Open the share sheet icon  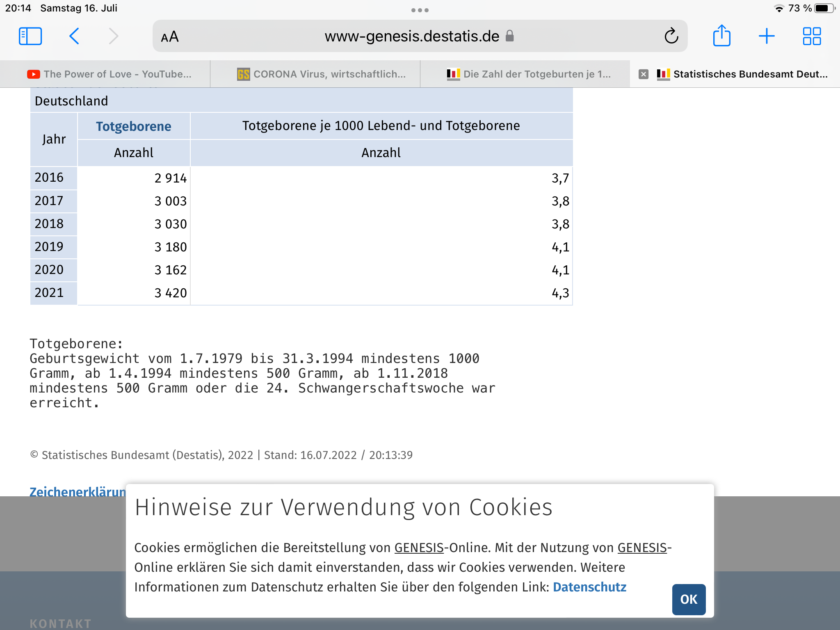coord(721,36)
